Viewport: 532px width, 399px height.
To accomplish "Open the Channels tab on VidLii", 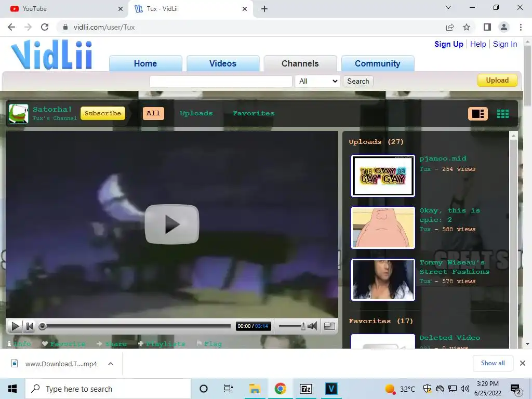I will pyautogui.click(x=300, y=63).
